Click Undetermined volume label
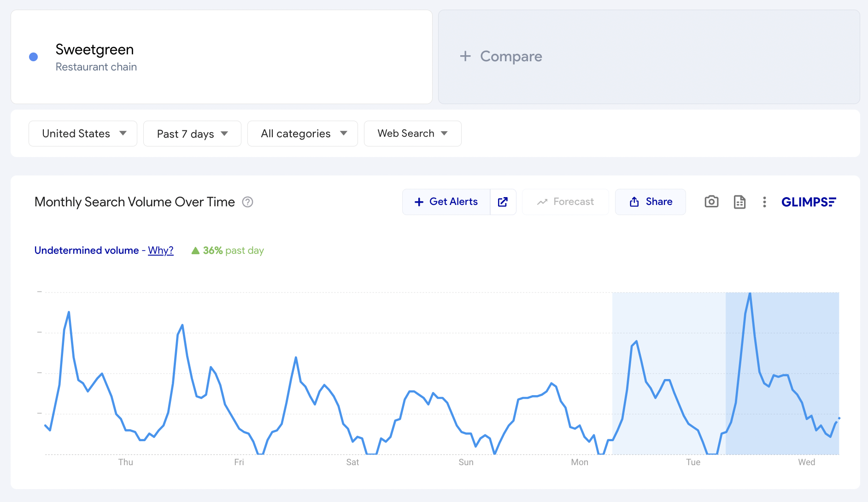The image size is (868, 502). 87,250
